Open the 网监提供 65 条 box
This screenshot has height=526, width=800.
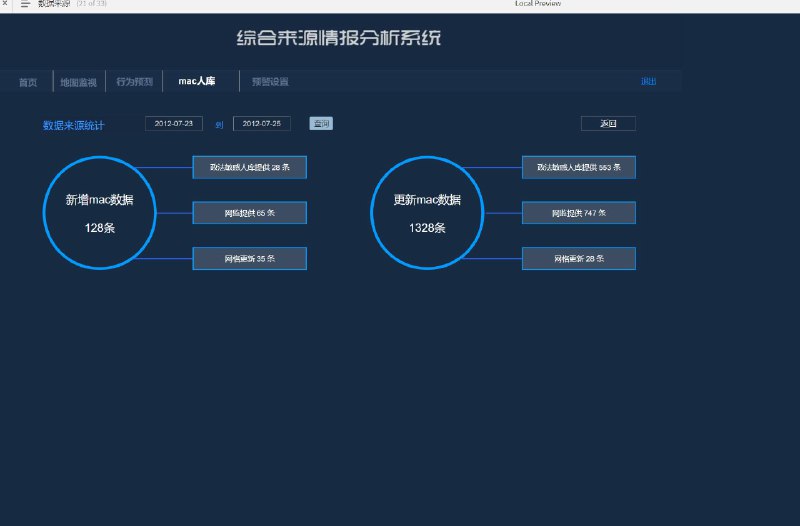tap(249, 213)
